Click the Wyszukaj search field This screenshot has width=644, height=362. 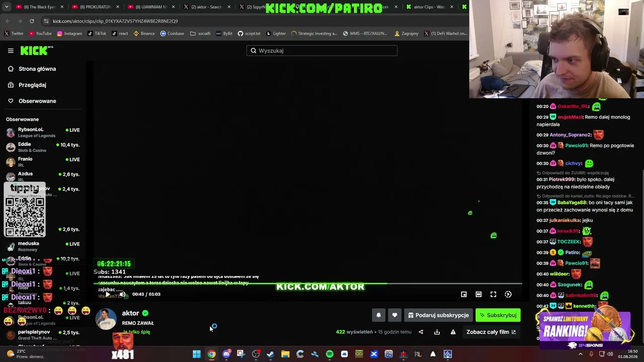tap(322, 51)
